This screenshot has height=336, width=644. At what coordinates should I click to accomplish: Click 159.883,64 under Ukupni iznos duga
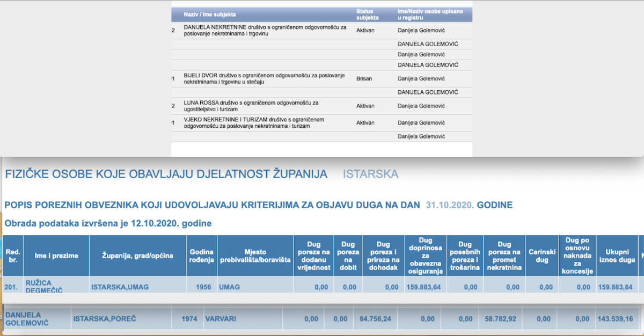pos(616,287)
